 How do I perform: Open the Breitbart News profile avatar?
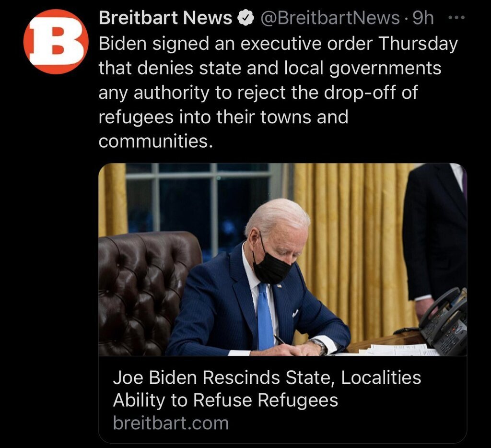pos(56,42)
